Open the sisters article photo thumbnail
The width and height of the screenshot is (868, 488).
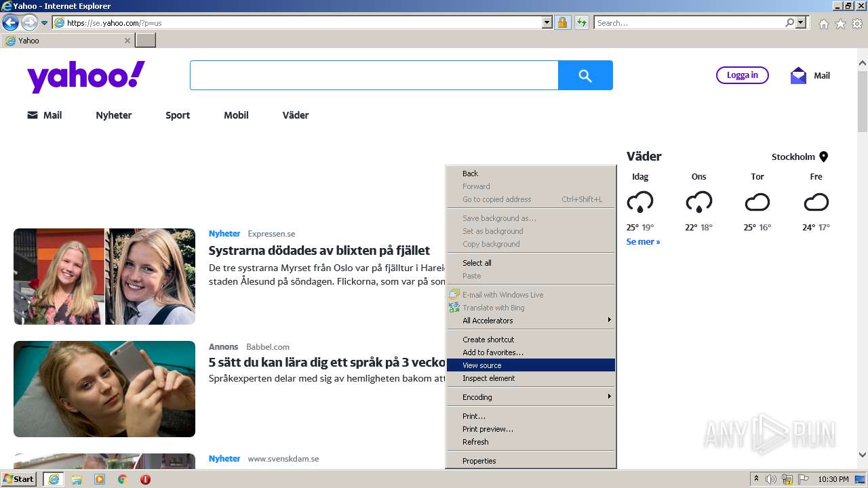point(104,277)
